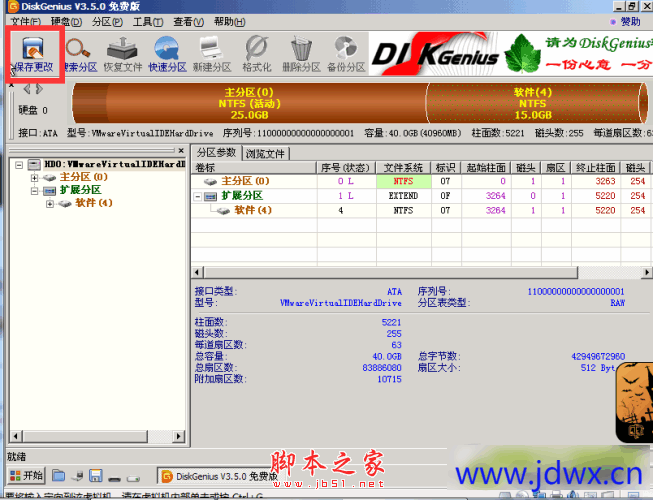
Task: Select 扩展分区 in the tree
Action: [81, 190]
